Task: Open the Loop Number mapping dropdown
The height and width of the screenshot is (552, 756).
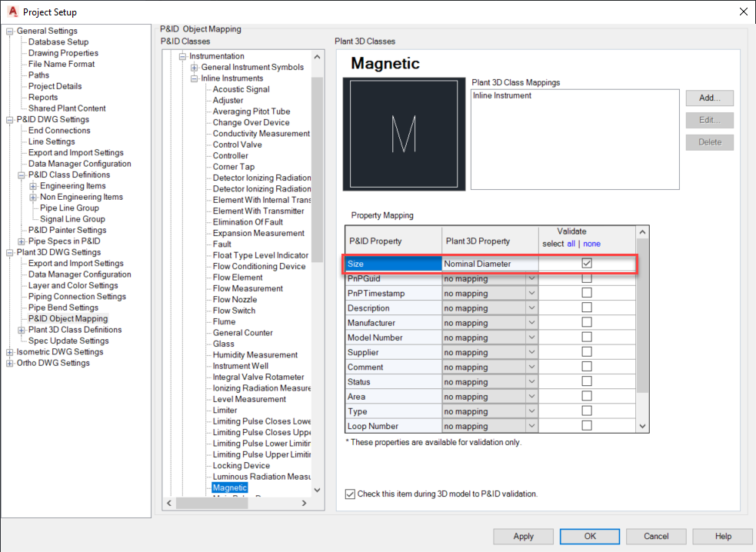Action: [x=531, y=426]
